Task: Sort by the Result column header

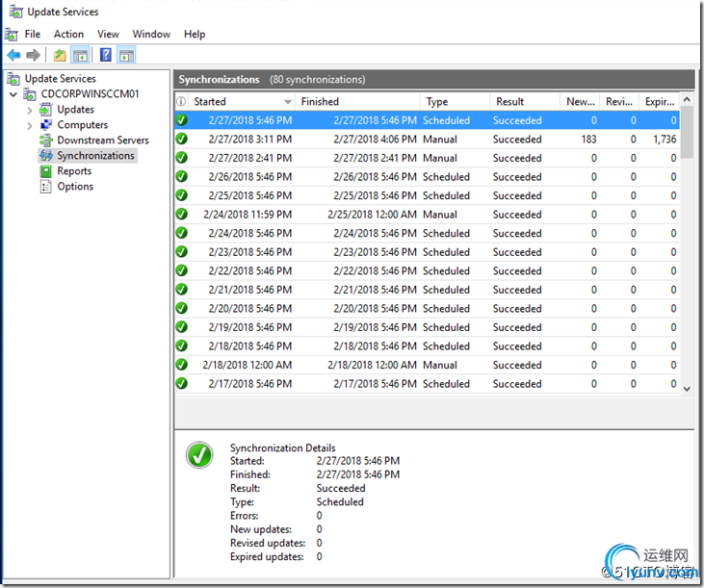Action: point(525,102)
